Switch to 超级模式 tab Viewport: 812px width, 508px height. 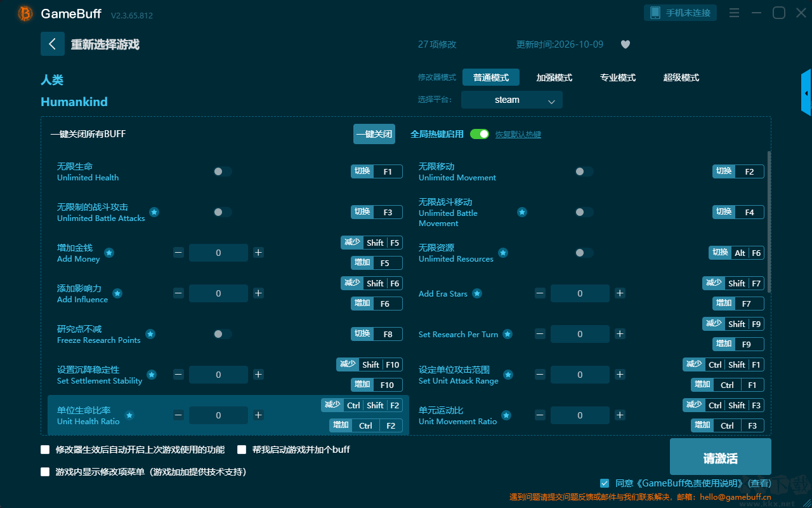point(681,77)
